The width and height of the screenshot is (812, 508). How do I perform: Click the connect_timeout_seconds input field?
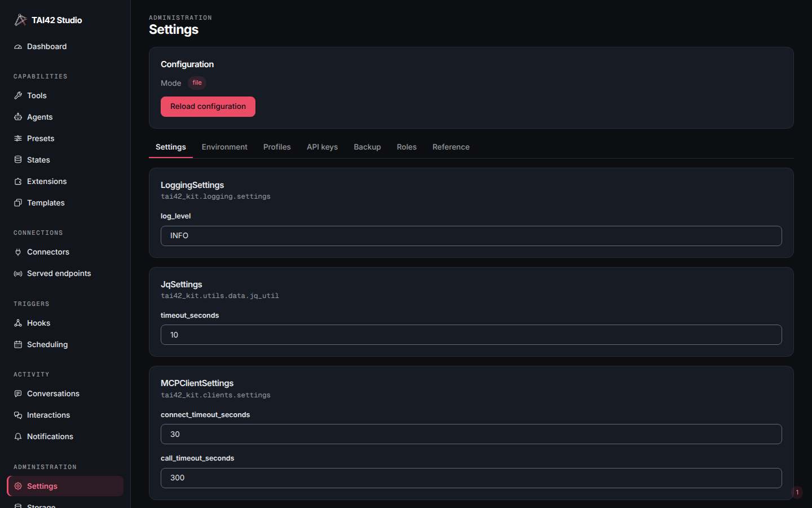(471, 434)
